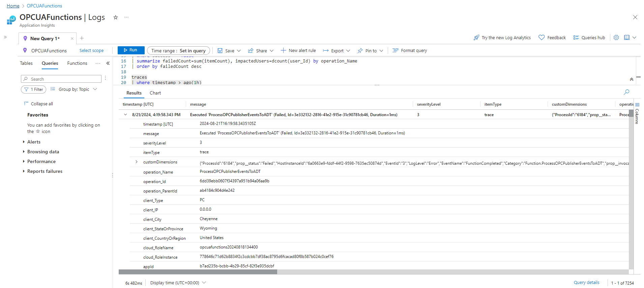Go to the Home breadcrumb
Image resolution: width=644 pixels, height=288 pixels.
click(13, 6)
